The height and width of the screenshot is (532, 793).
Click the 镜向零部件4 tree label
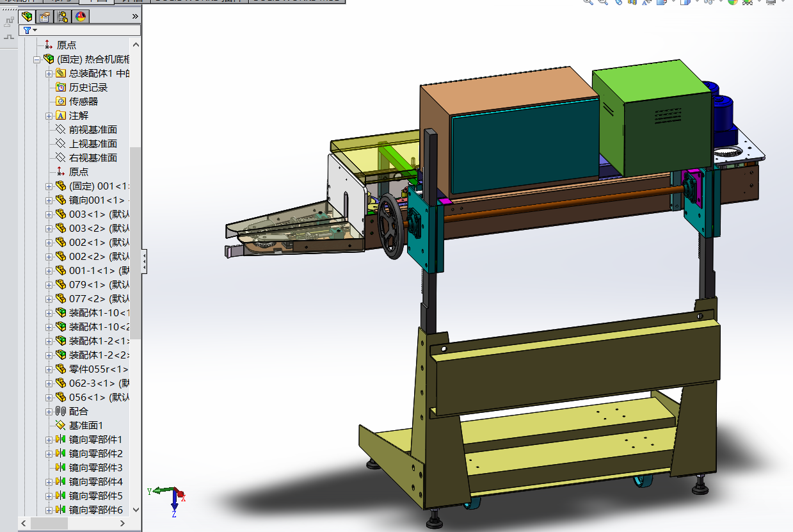coord(95,481)
